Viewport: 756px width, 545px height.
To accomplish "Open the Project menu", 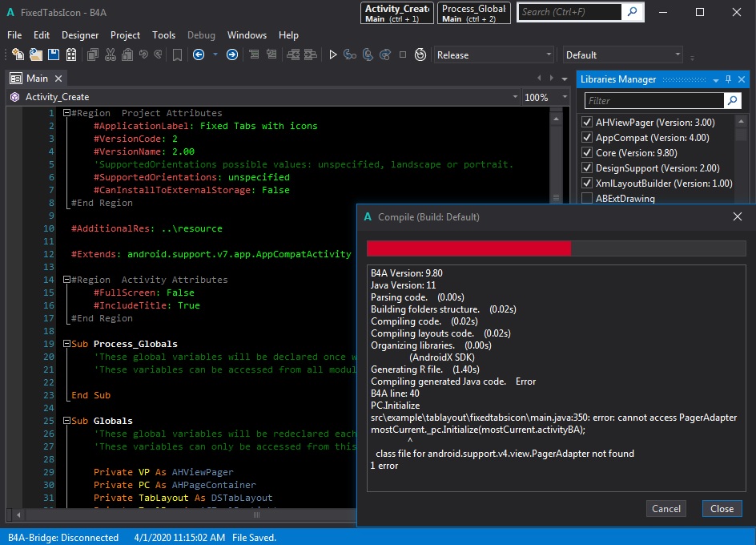I will [x=125, y=35].
